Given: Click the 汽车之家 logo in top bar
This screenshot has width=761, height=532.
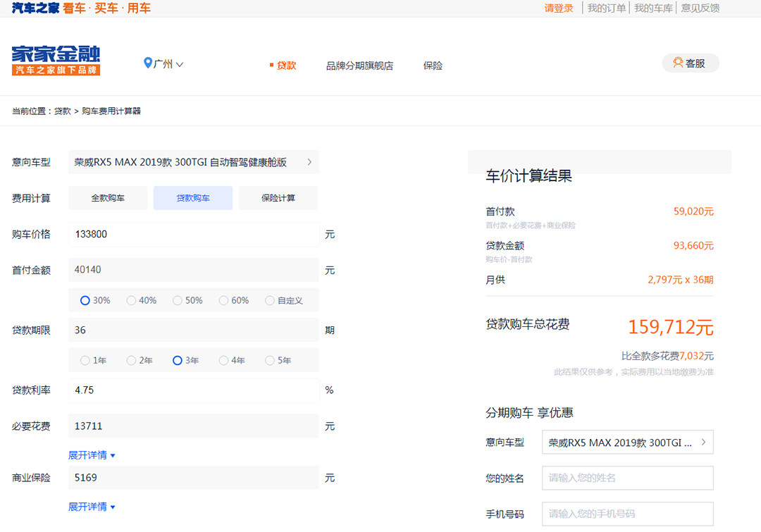Looking at the screenshot, I should 35,8.
